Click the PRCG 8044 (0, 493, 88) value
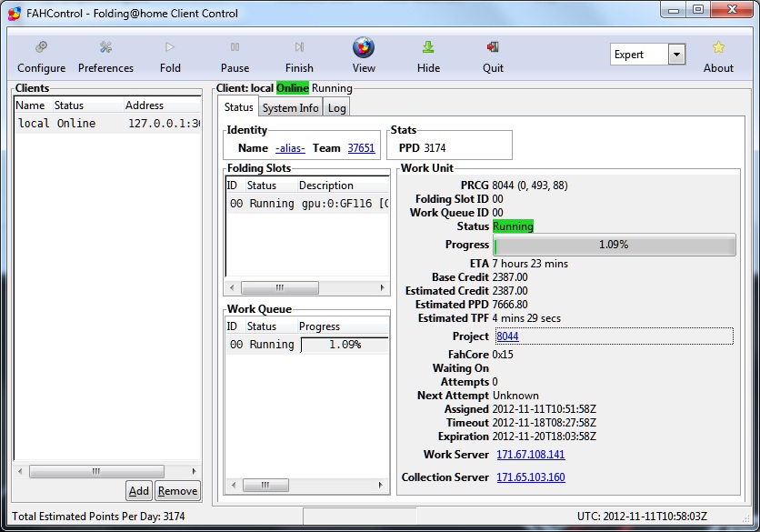This screenshot has height=532, width=760. point(530,186)
